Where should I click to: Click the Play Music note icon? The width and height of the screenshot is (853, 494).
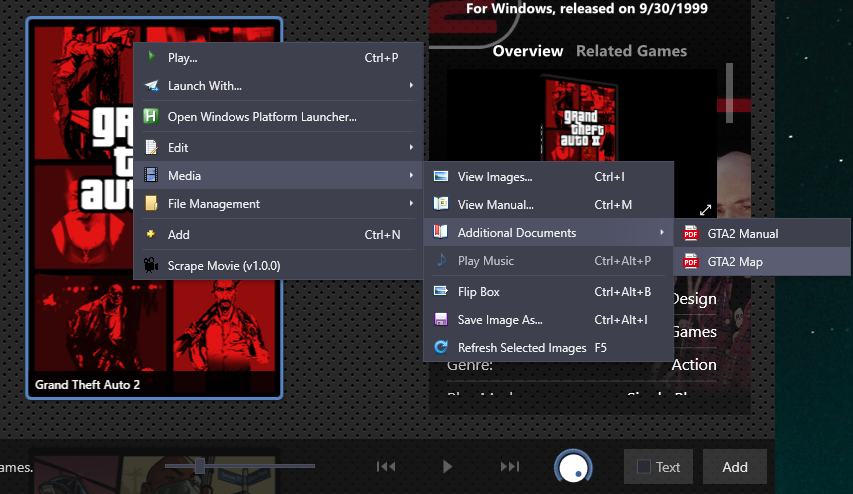(441, 260)
